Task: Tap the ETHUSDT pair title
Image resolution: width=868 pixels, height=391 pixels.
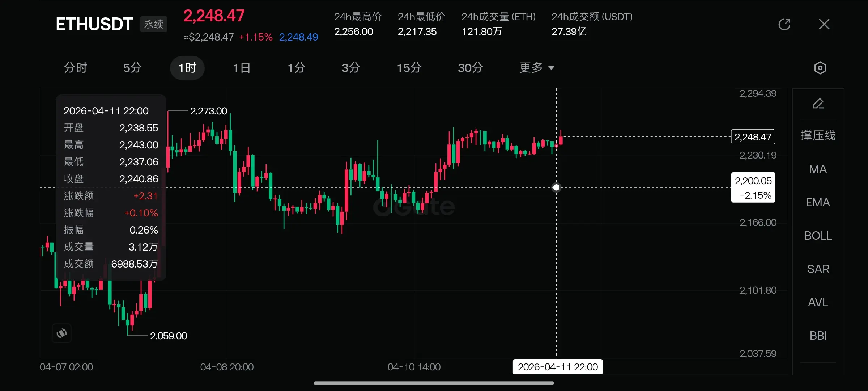Action: (x=94, y=25)
